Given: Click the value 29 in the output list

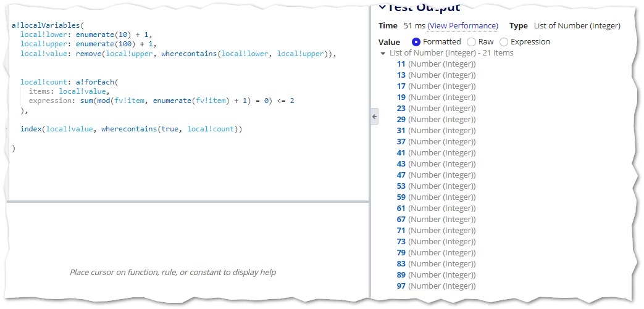Looking at the screenshot, I should coord(401,120).
